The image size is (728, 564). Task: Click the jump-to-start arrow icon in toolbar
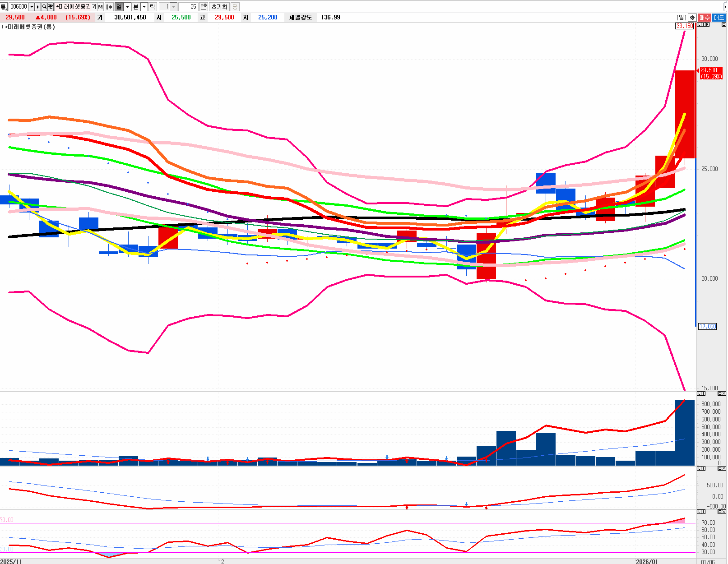[109, 7]
